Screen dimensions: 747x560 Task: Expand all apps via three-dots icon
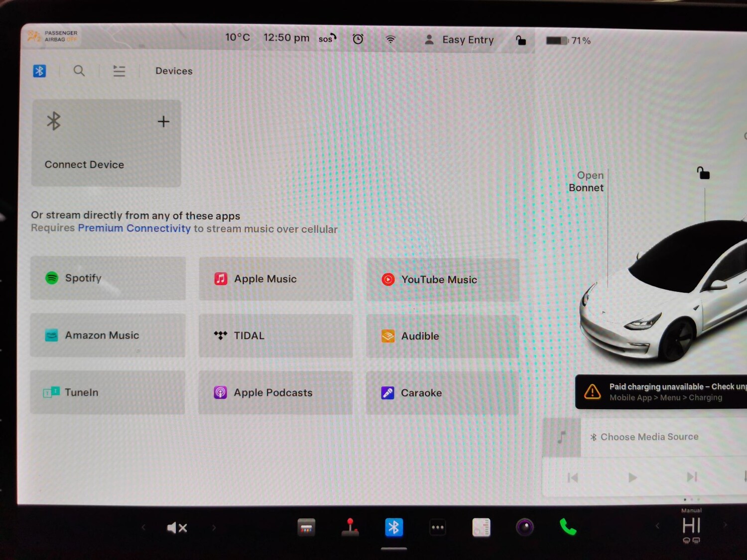pos(437,528)
